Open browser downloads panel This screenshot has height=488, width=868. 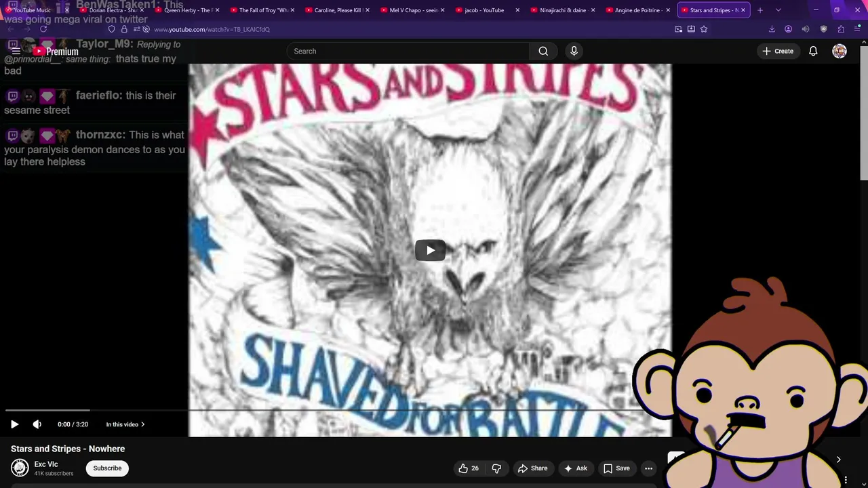(772, 29)
